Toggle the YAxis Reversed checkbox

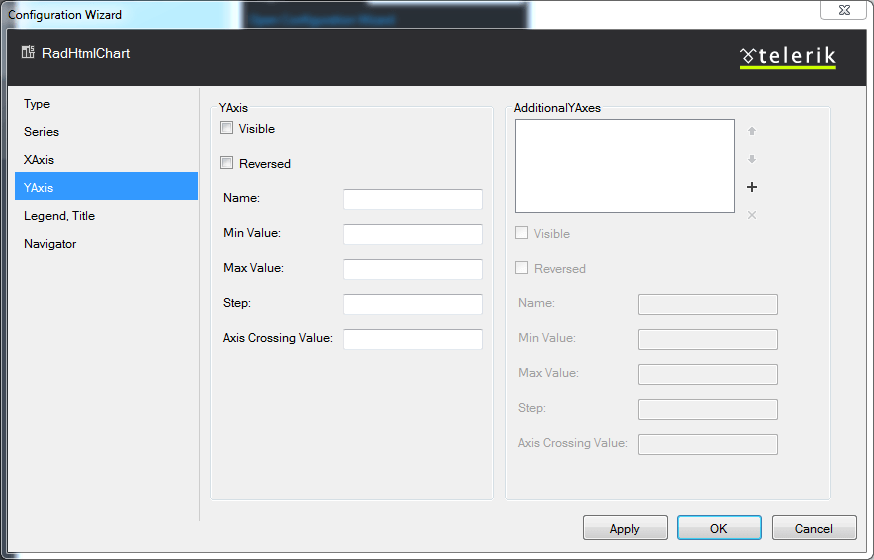coord(227,163)
